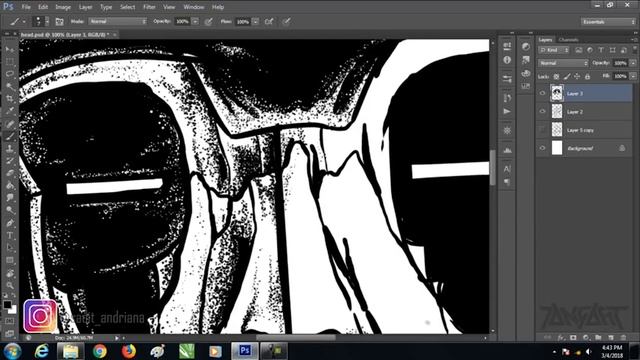This screenshot has height=360, width=640.
Task: Select the Paint Bucket tool
Action: [10, 186]
